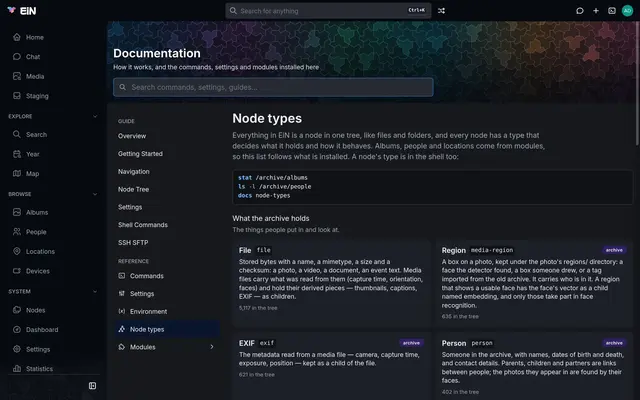Click the archive badge on the Person card
This screenshot has height=400, width=640.
coord(614,343)
